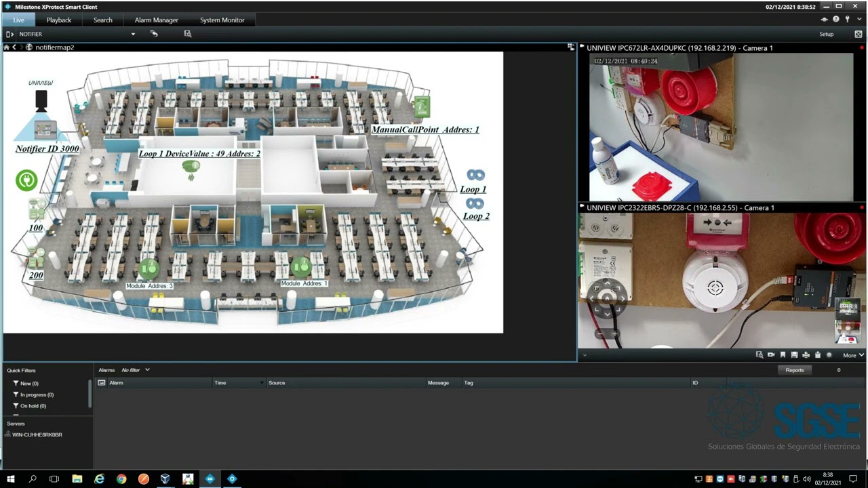Select the Loop 1 link icon
Screen dimensions: 868x488
point(475,176)
